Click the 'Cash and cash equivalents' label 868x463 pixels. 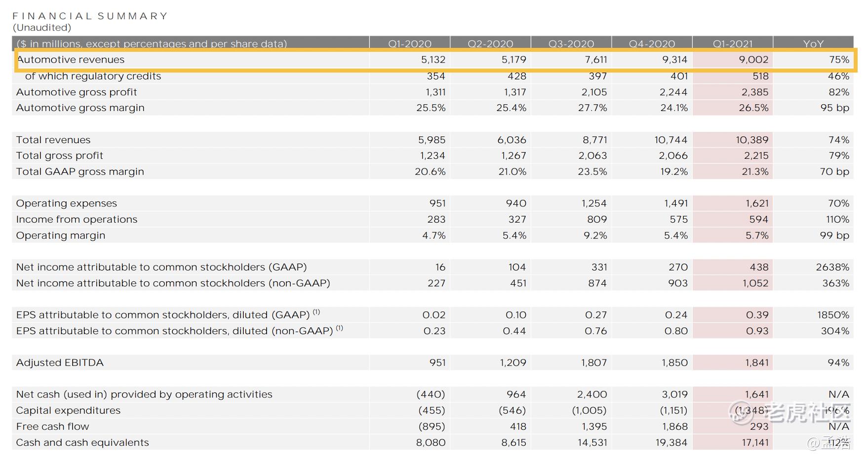82,443
